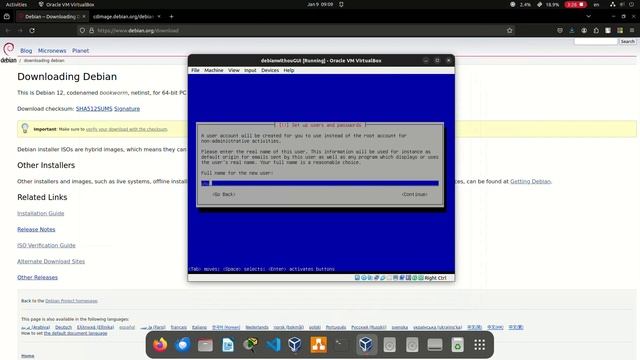
Task: Open the SHA512SUMS checksum link
Action: click(94, 109)
